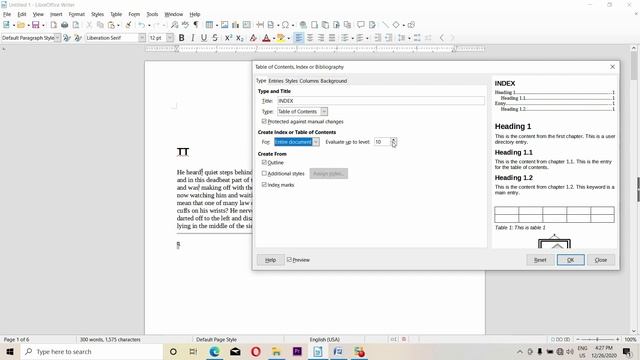This screenshot has width=640, height=360.
Task: Apply Superscript formatting
Action: (x=229, y=38)
